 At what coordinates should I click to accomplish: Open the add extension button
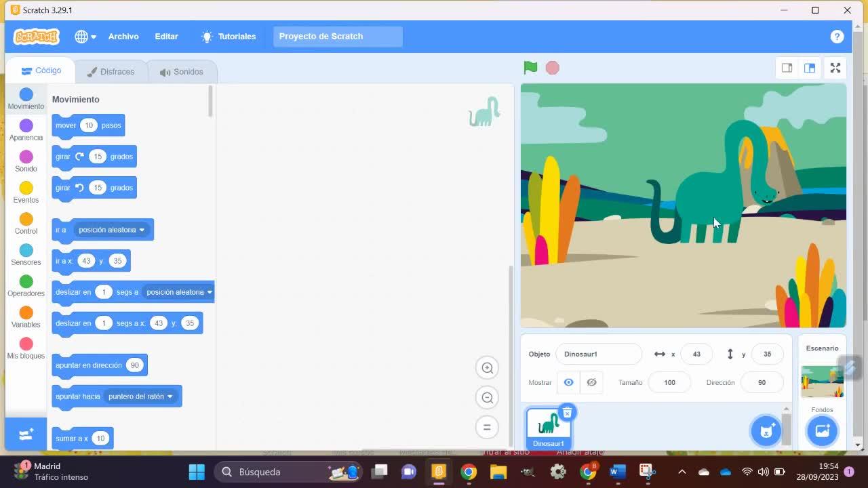pos(26,434)
